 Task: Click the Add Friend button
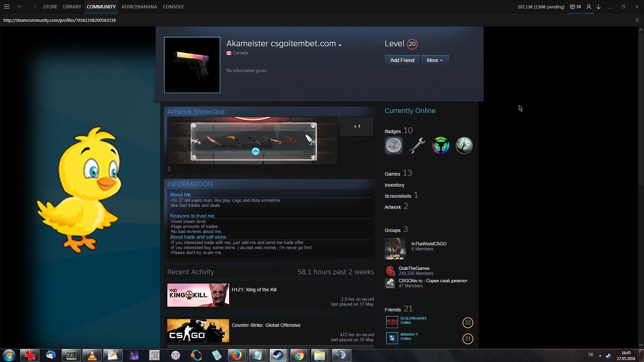click(x=402, y=60)
